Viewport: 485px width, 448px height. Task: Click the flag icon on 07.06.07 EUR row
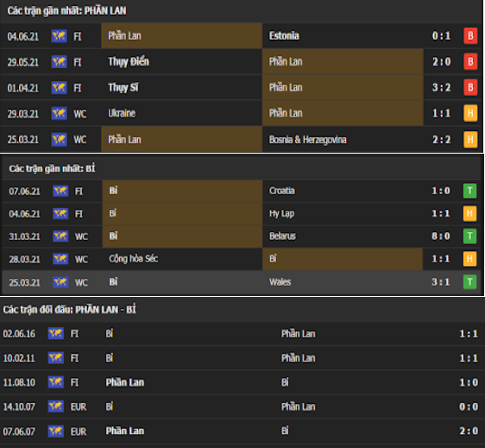coord(56,431)
